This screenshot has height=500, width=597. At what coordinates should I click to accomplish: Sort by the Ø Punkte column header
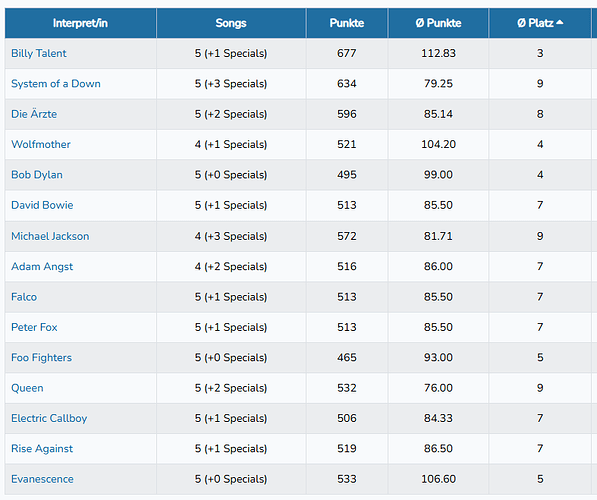coord(438,23)
